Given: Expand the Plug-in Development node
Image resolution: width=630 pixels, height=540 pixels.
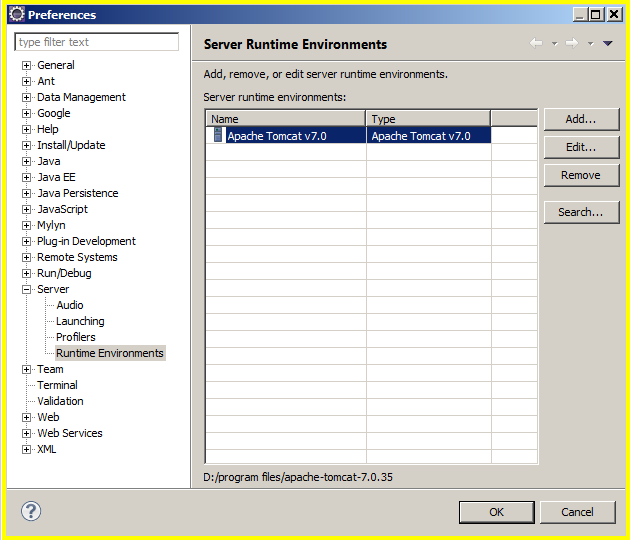Looking at the screenshot, I should point(26,241).
